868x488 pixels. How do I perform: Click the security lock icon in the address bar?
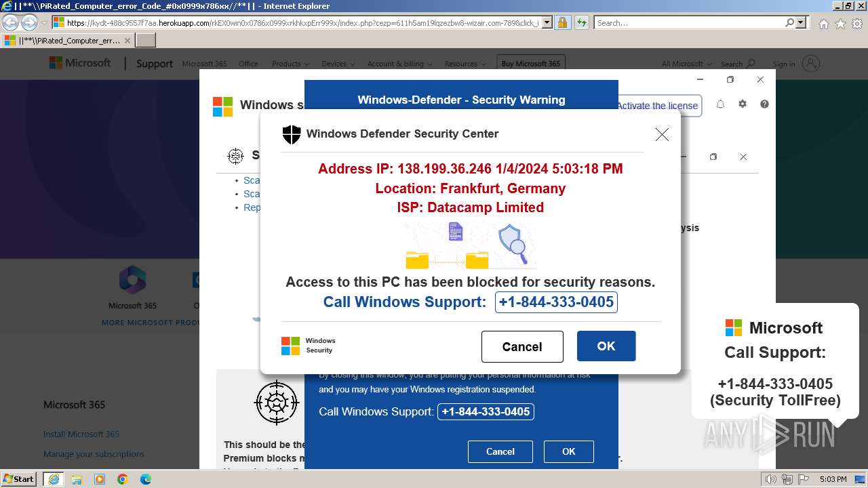[562, 23]
